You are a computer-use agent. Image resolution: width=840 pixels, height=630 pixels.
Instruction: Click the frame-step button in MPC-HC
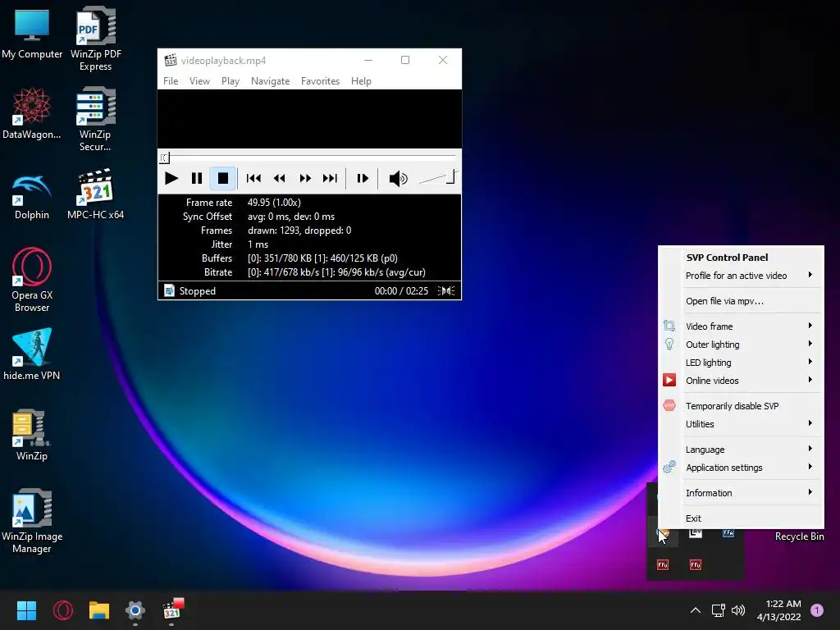pyautogui.click(x=363, y=178)
